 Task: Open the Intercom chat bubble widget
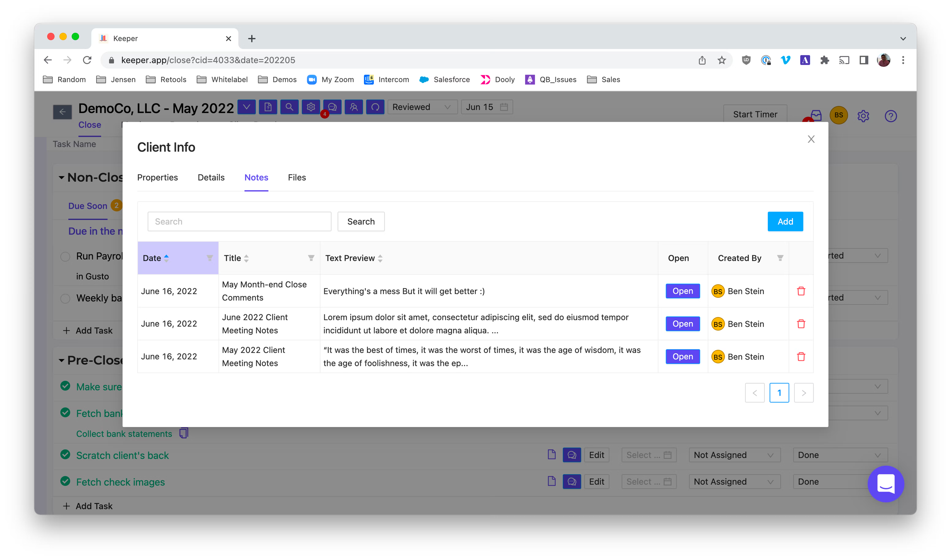[885, 484]
